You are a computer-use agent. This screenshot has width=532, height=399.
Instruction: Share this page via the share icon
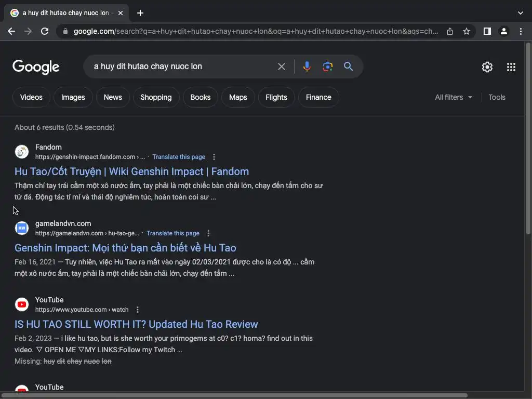pos(450,31)
